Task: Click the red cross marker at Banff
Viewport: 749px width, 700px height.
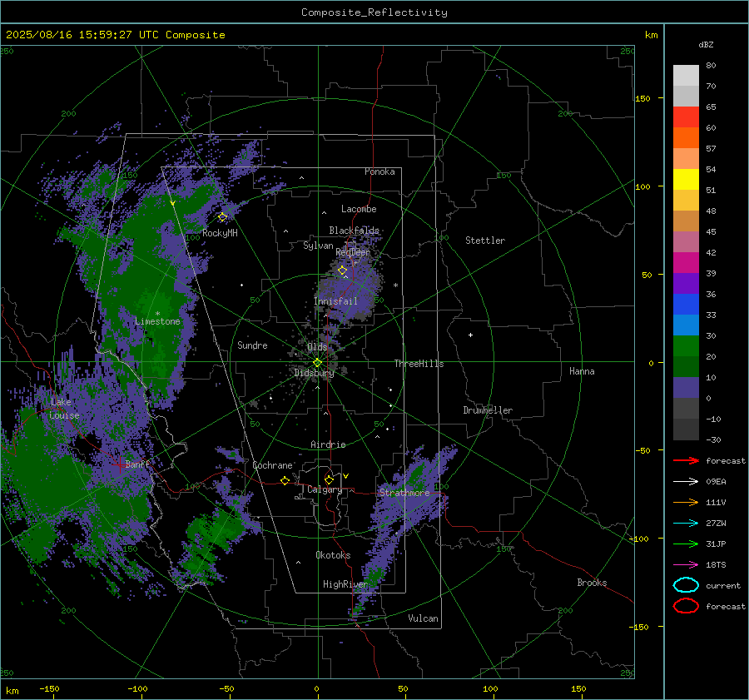Action: click(x=119, y=465)
